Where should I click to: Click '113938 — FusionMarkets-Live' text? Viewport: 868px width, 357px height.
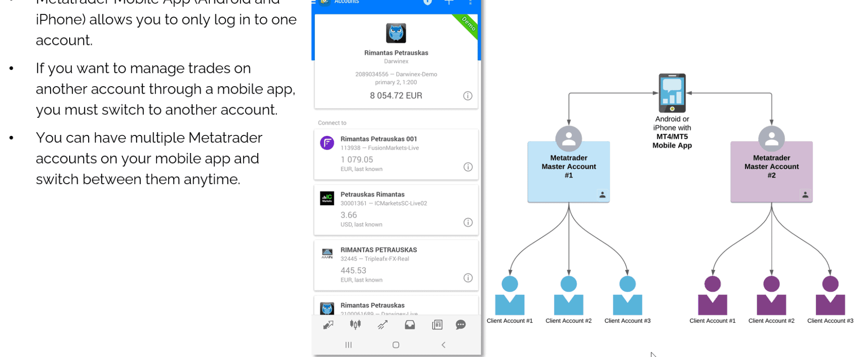380,148
